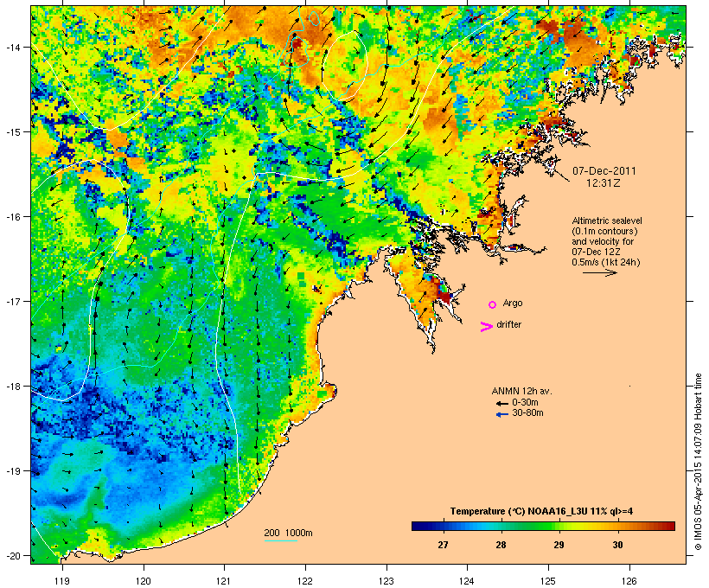
Task: Click the '0.5m/s (1kt 24h)' label
Action: pos(606,262)
